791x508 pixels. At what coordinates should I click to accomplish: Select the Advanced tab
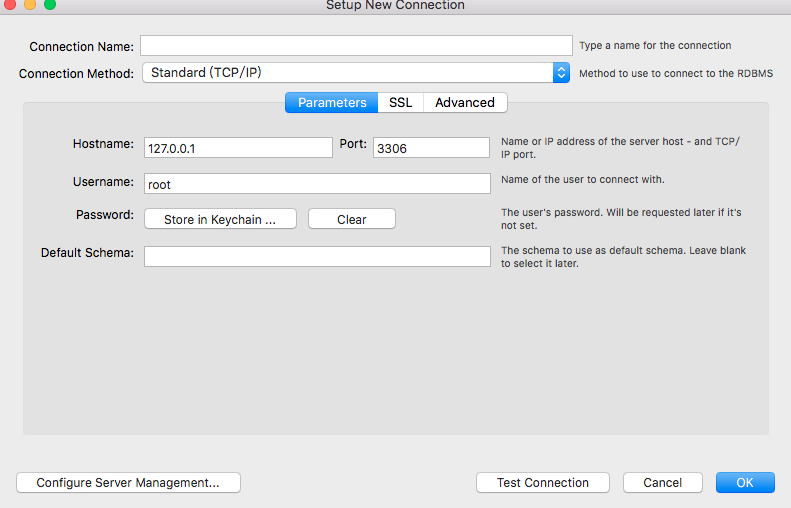point(465,103)
